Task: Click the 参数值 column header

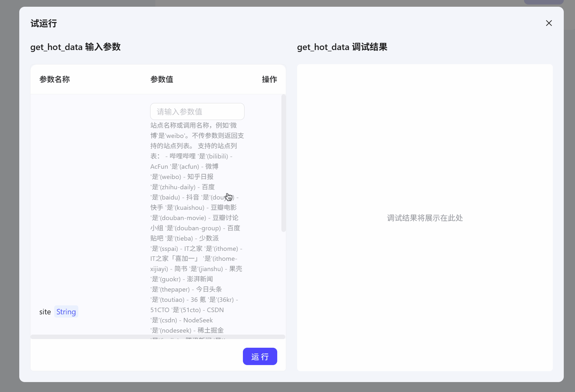Action: pos(162,79)
